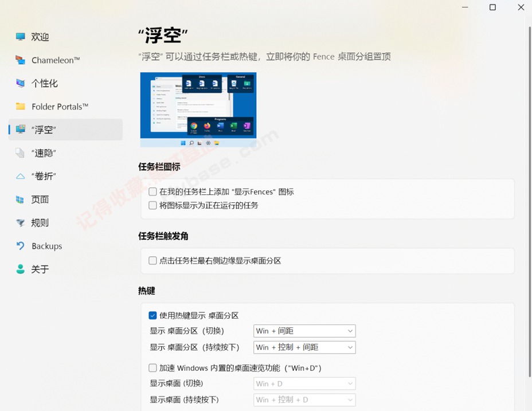
Task: Enable 加速 Windows 内置的桌面速览功能
Action: (152, 367)
